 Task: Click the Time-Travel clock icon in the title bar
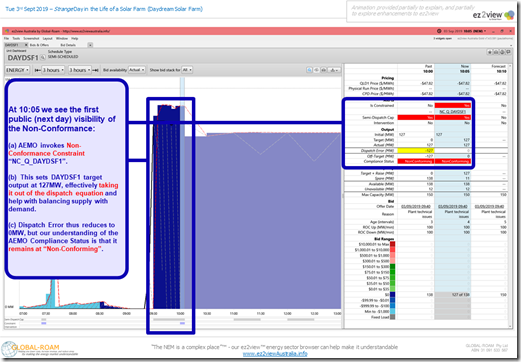pyautogui.click(x=439, y=31)
